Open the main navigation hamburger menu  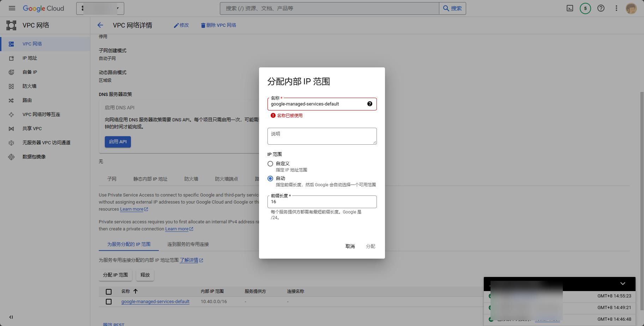[12, 8]
